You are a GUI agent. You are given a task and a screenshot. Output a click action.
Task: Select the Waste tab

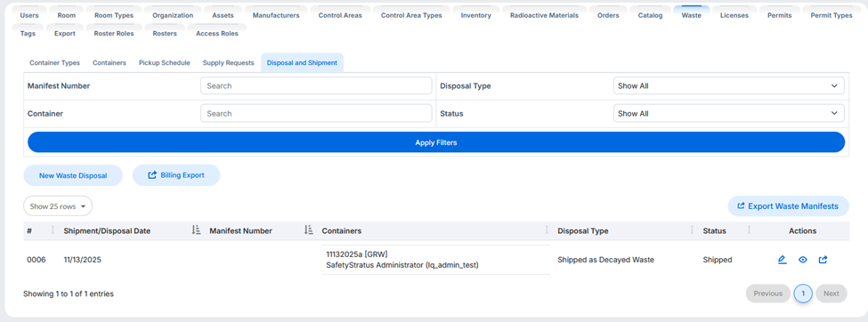(x=692, y=15)
